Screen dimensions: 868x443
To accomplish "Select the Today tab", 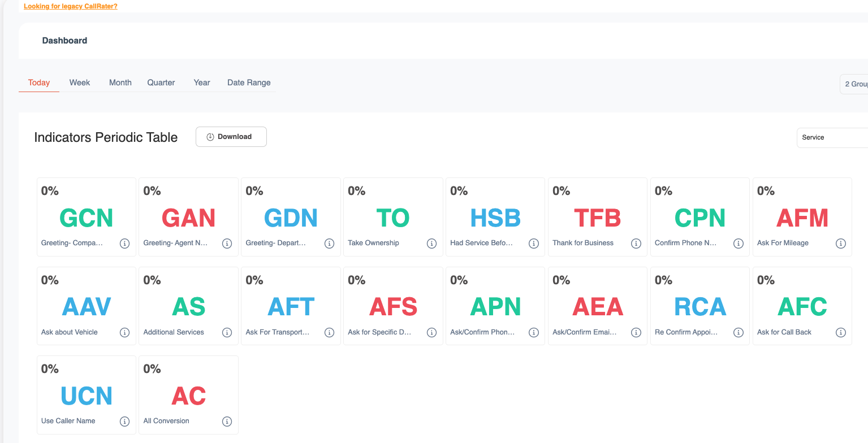I will (x=39, y=82).
